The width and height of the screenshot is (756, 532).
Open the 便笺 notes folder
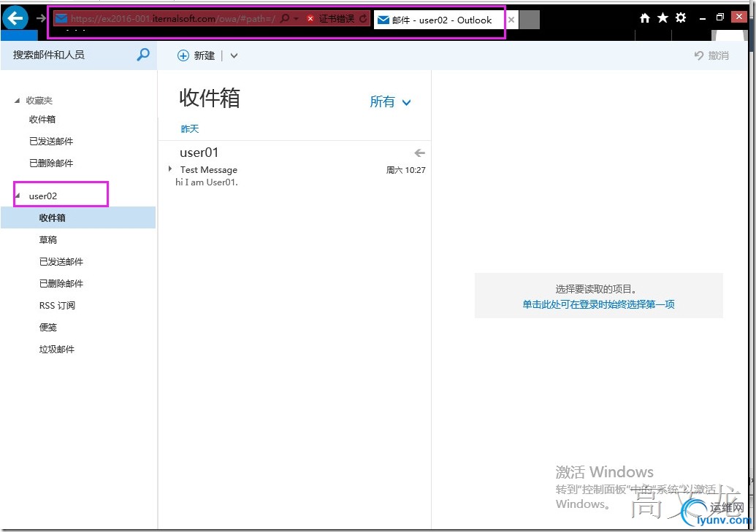pyautogui.click(x=47, y=327)
